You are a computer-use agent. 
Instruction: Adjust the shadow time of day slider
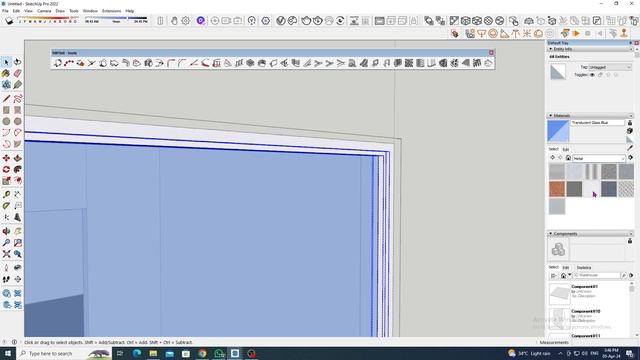coord(116,20)
